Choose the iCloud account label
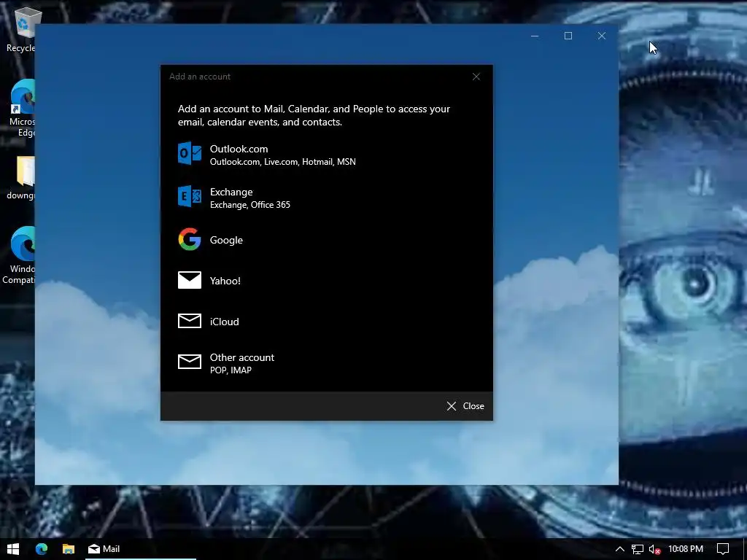The height and width of the screenshot is (560, 747). tap(225, 322)
